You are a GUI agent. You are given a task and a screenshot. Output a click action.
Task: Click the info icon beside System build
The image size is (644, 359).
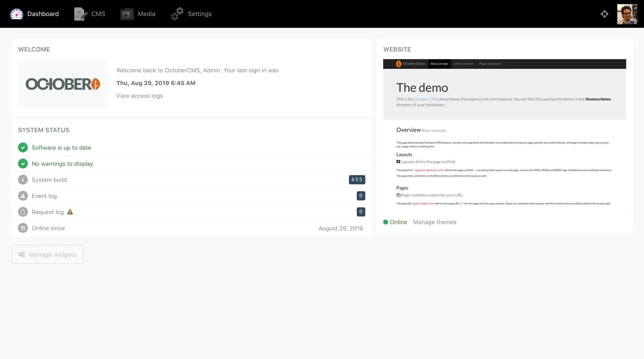coord(23,179)
